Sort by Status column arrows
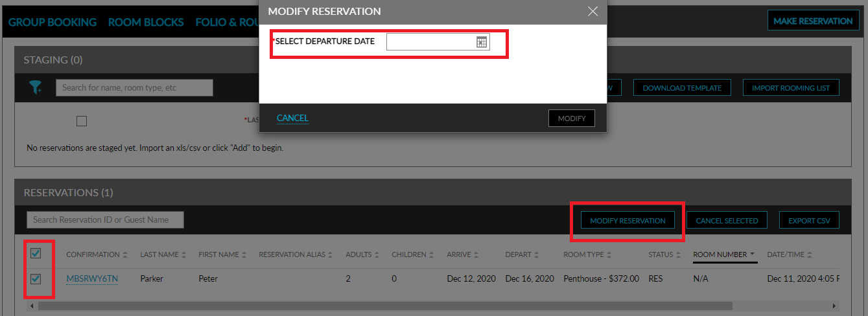868x316 pixels. (x=679, y=255)
